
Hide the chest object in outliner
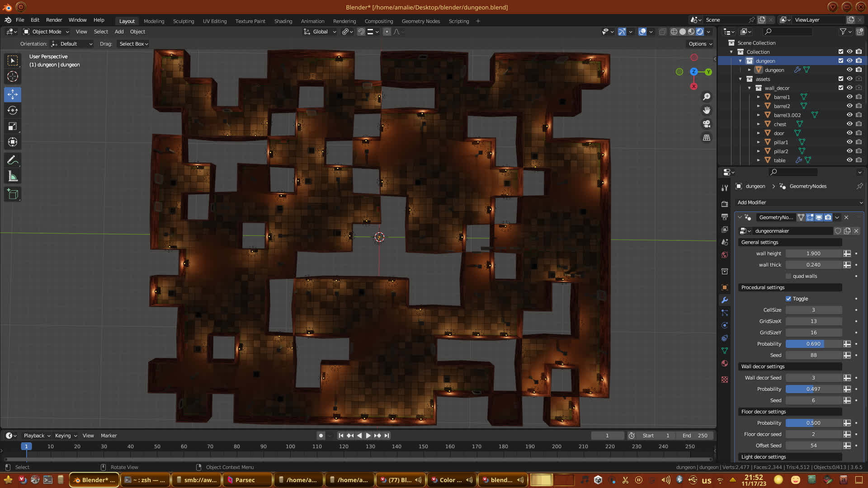pyautogui.click(x=849, y=124)
